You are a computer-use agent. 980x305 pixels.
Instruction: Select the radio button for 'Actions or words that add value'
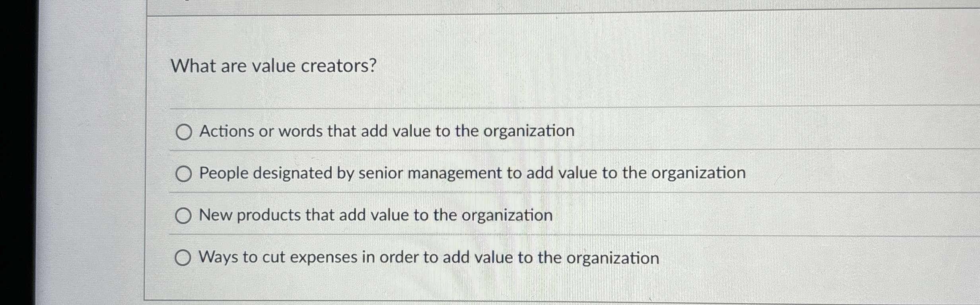tap(184, 131)
